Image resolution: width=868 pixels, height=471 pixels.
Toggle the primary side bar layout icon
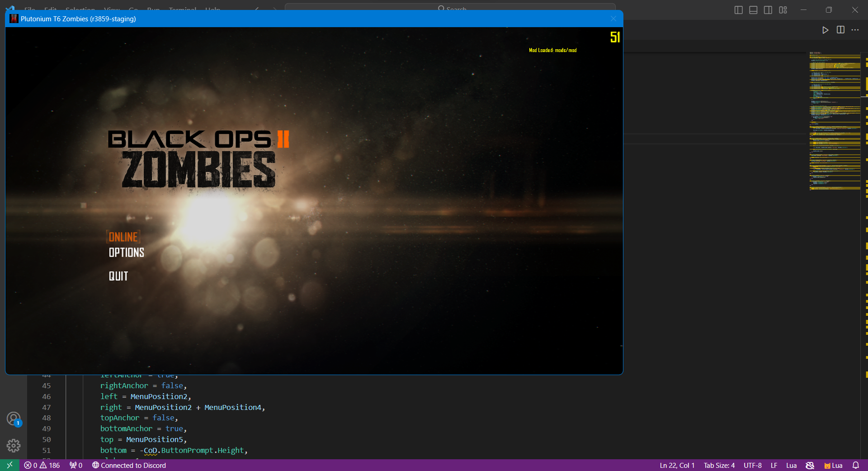pos(739,10)
